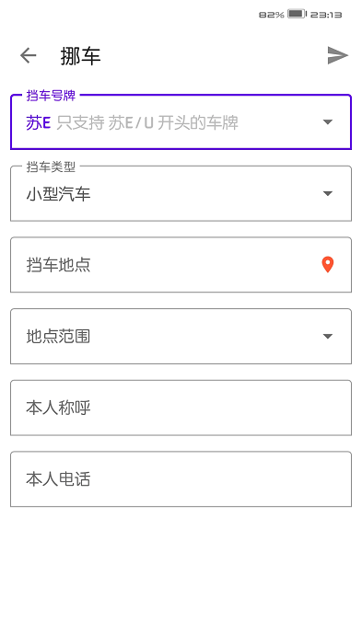Focus the 挡车号牌 plate number field
The image size is (362, 644).
tap(181, 122)
